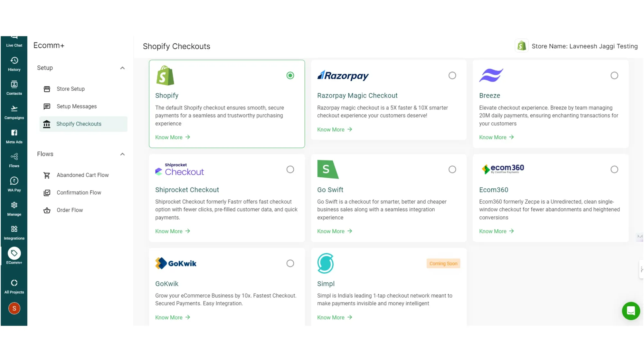Select the Breeze checkout radio button
The width and height of the screenshot is (644, 362).
614,76
